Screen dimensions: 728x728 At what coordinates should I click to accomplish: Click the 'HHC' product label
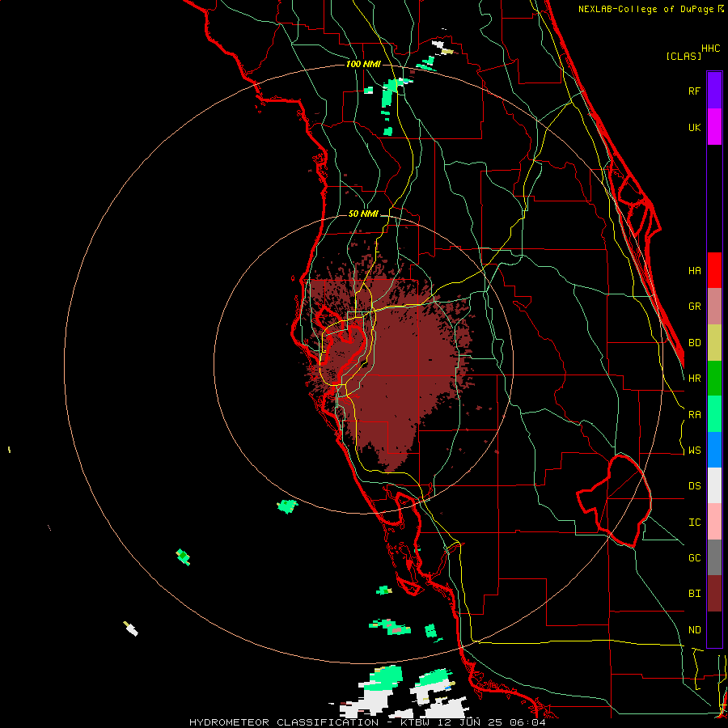point(711,49)
